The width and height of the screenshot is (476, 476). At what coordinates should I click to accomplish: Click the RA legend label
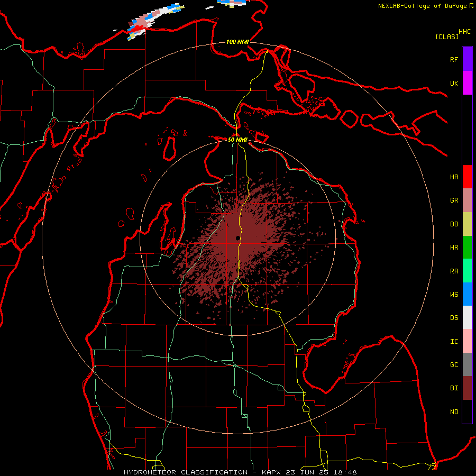[454, 271]
